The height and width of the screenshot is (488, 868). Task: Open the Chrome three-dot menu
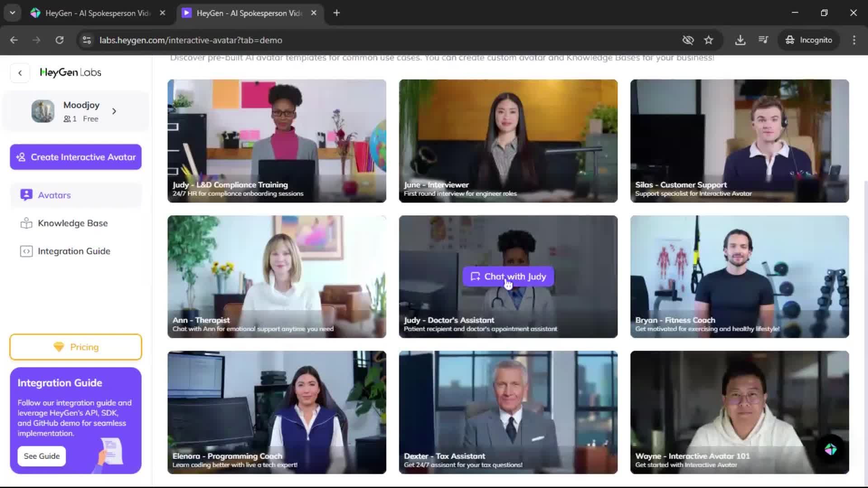coord(854,40)
